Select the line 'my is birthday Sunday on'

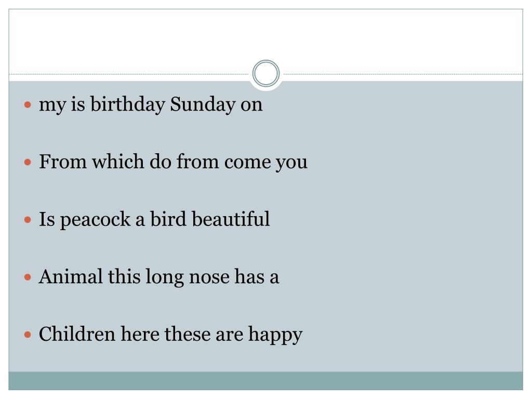click(x=151, y=104)
